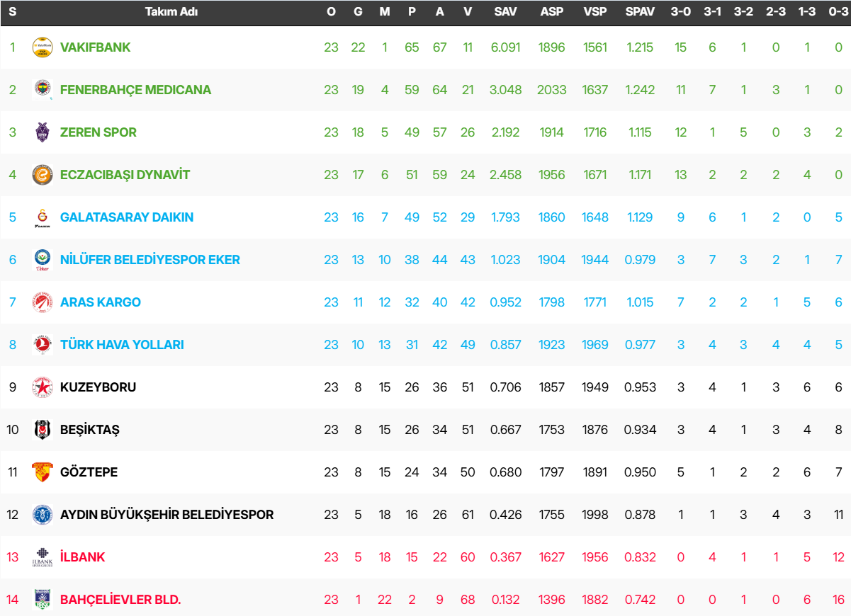The width and height of the screenshot is (851, 616).
Task: Open the ZEREN SPOR team link
Action: coord(98,132)
